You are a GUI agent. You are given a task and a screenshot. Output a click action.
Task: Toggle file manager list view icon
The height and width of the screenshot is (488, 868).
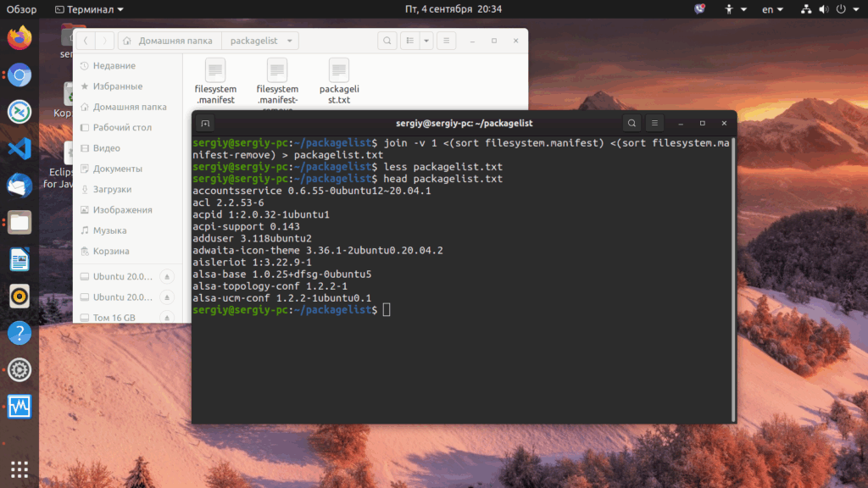point(410,41)
